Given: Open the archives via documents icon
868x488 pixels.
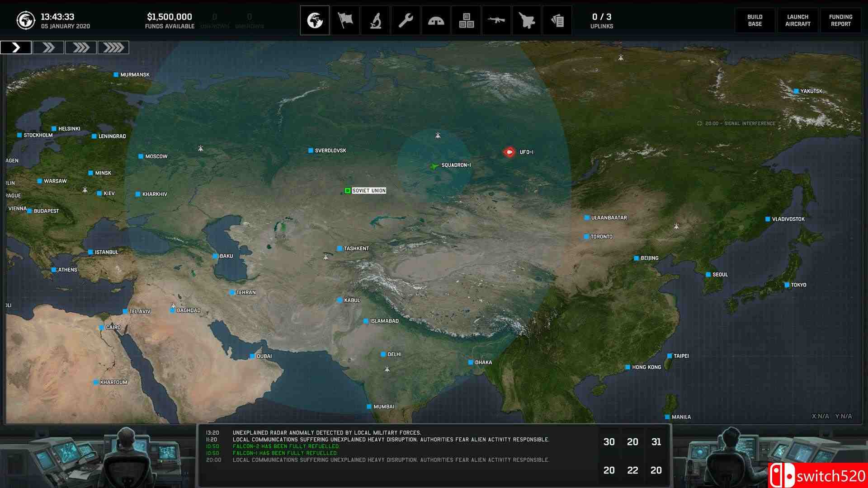Looking at the screenshot, I should click(557, 20).
